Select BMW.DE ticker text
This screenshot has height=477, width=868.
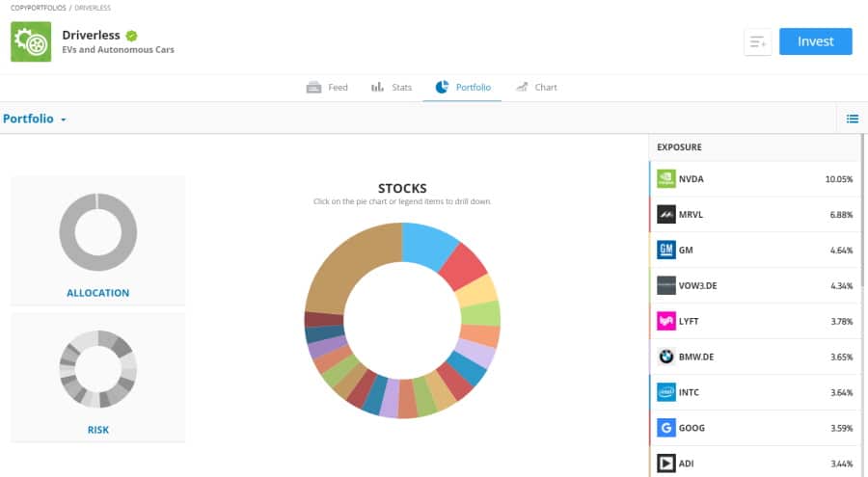click(x=695, y=357)
